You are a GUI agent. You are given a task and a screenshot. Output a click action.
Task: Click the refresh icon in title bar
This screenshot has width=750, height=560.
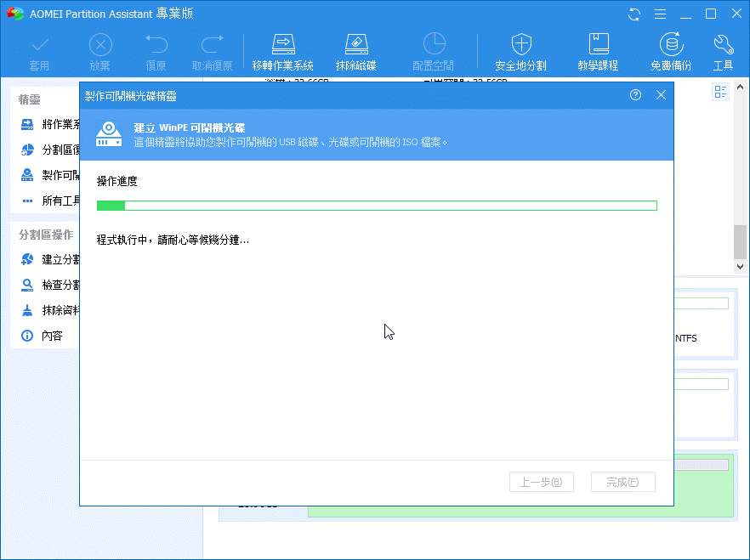coord(634,14)
